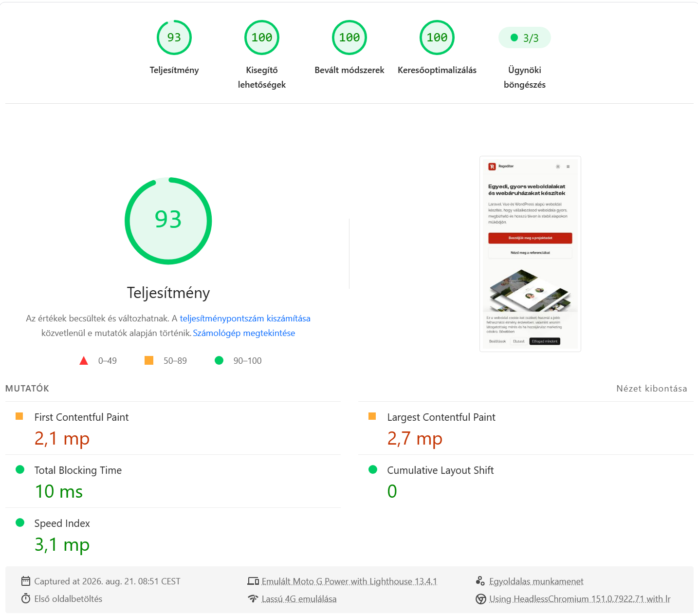
Task: Click the MUTATÓK section heading
Action: pos(27,389)
